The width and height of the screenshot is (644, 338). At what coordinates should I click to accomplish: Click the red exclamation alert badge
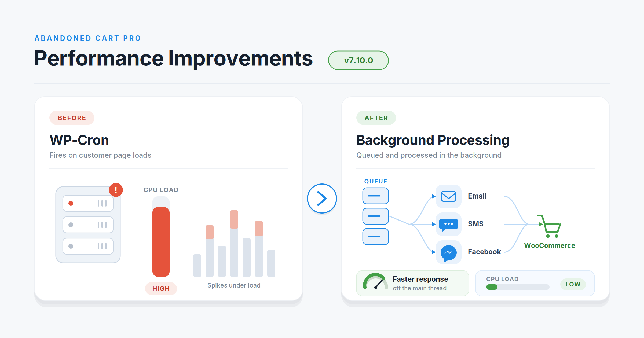[116, 190]
